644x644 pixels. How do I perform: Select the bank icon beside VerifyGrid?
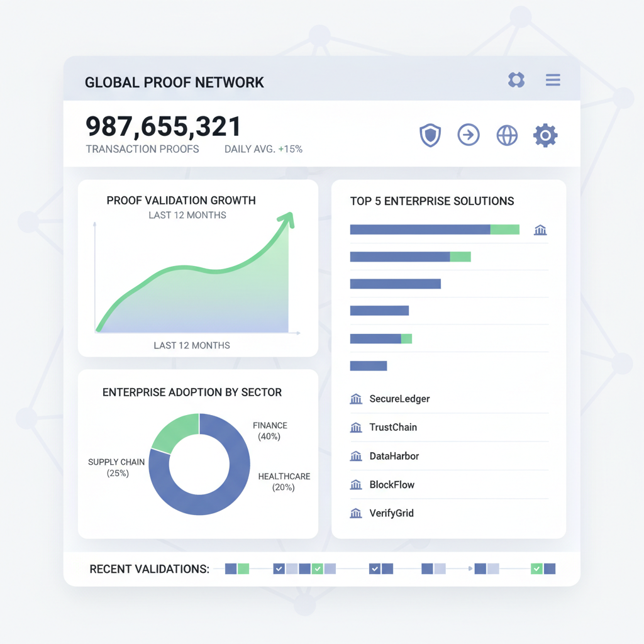tap(357, 513)
